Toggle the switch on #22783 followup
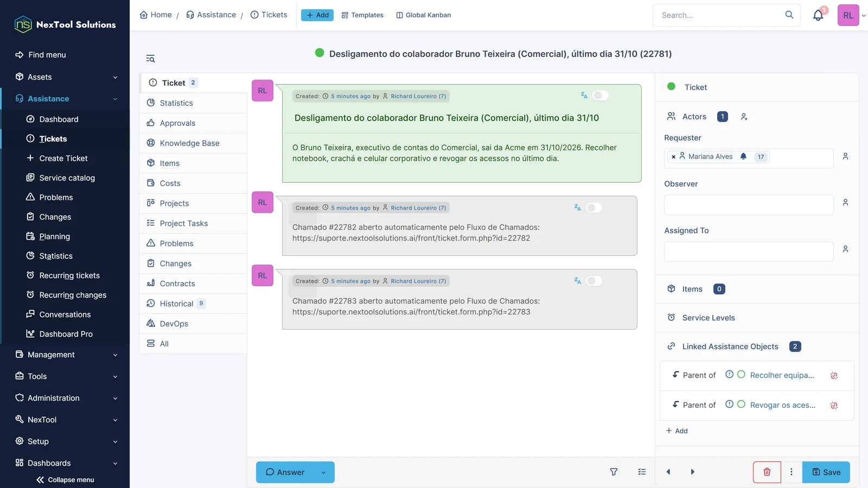This screenshot has height=488, width=868. (594, 281)
